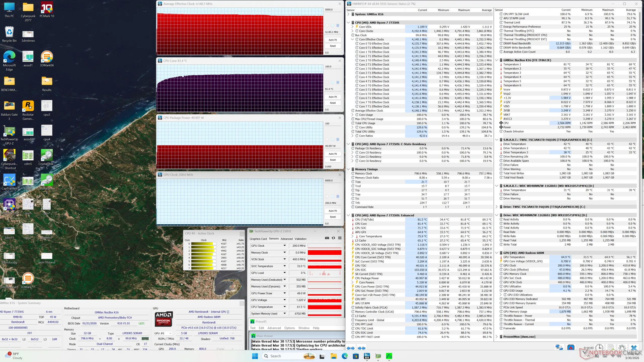Click expand columns blue arrows icon

point(350,348)
